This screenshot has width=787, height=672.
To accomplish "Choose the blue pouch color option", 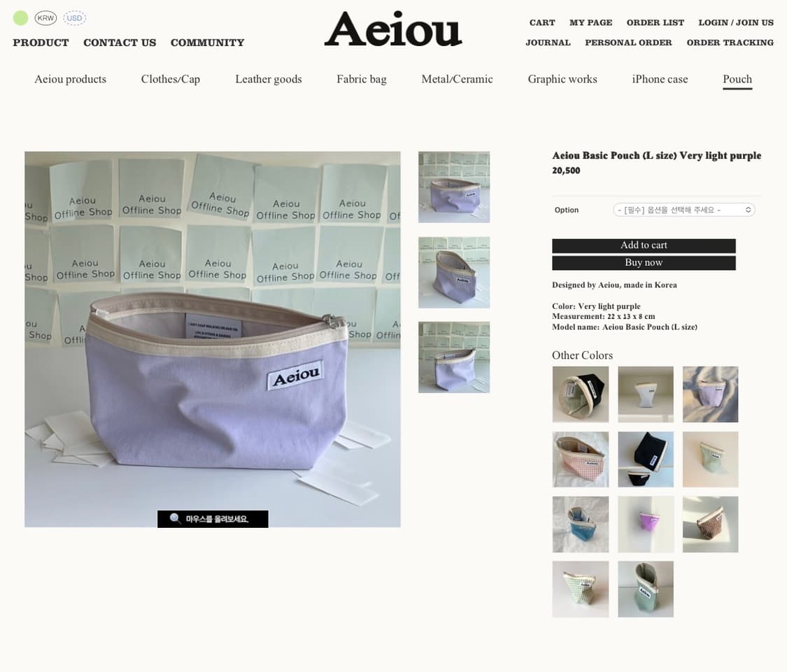I will [x=581, y=524].
